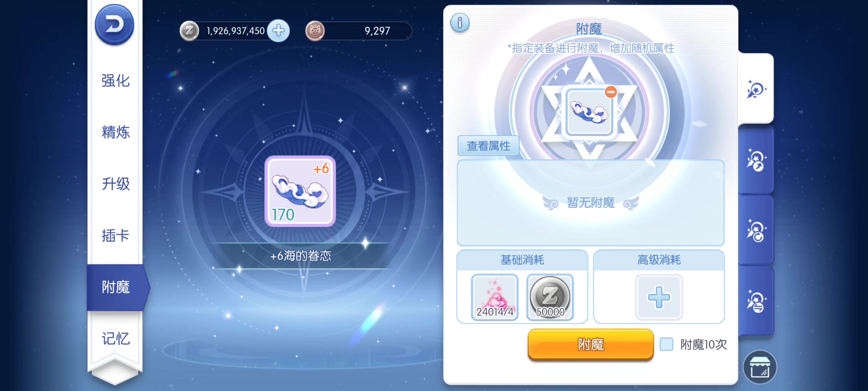Click the 查看属性 button
868x391 pixels.
click(x=488, y=146)
